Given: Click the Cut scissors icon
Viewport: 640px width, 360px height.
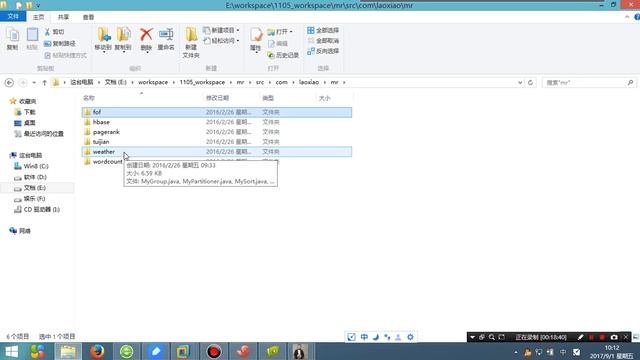Looking at the screenshot, I should coord(47,32).
